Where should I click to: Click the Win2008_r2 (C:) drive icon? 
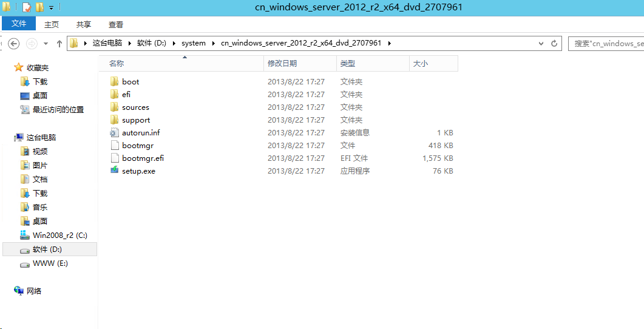click(x=25, y=235)
